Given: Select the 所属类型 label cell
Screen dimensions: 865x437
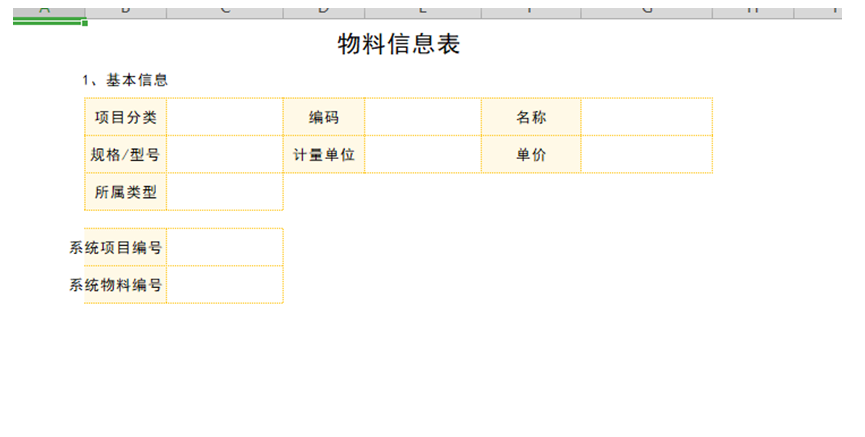Looking at the screenshot, I should coord(125,192).
